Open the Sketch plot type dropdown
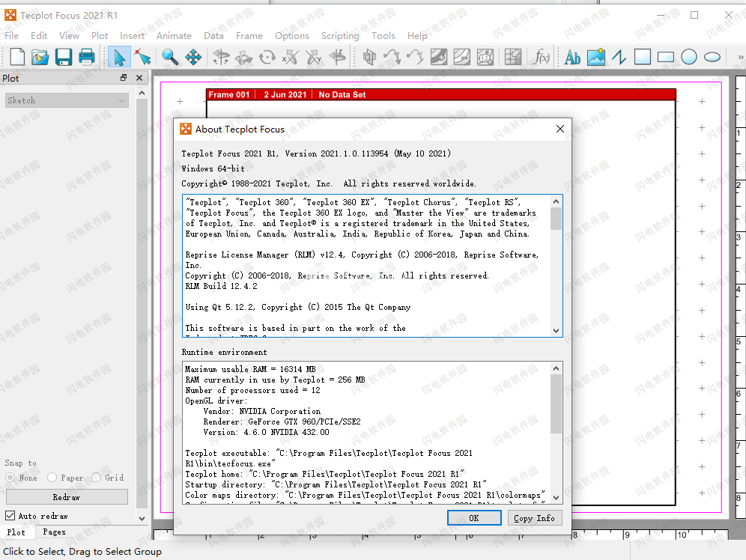746x560 pixels. (x=67, y=100)
